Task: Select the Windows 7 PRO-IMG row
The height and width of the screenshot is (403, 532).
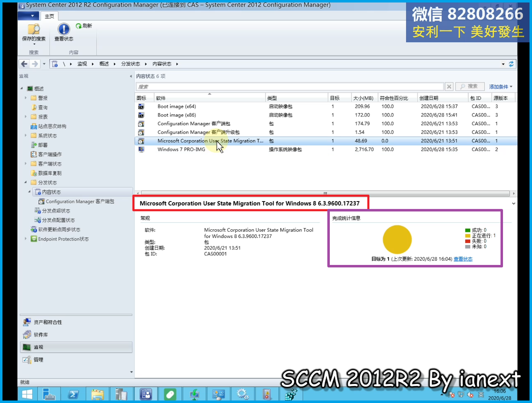Action: point(326,149)
